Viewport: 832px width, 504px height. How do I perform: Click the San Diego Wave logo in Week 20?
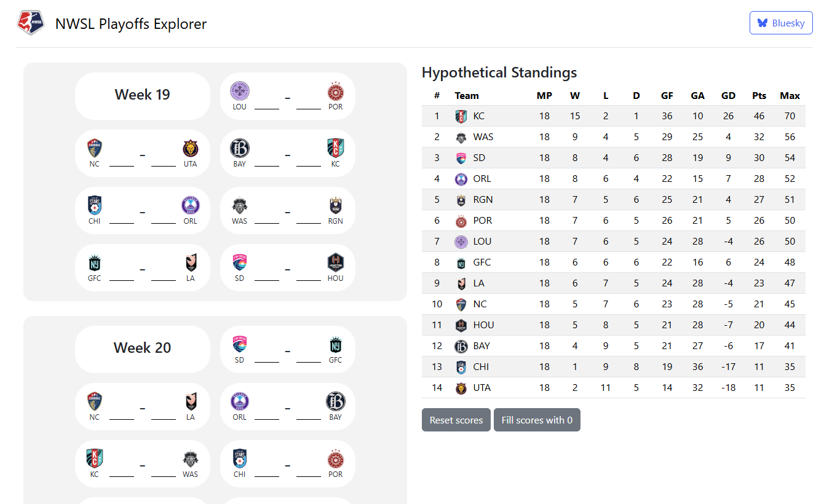click(239, 344)
